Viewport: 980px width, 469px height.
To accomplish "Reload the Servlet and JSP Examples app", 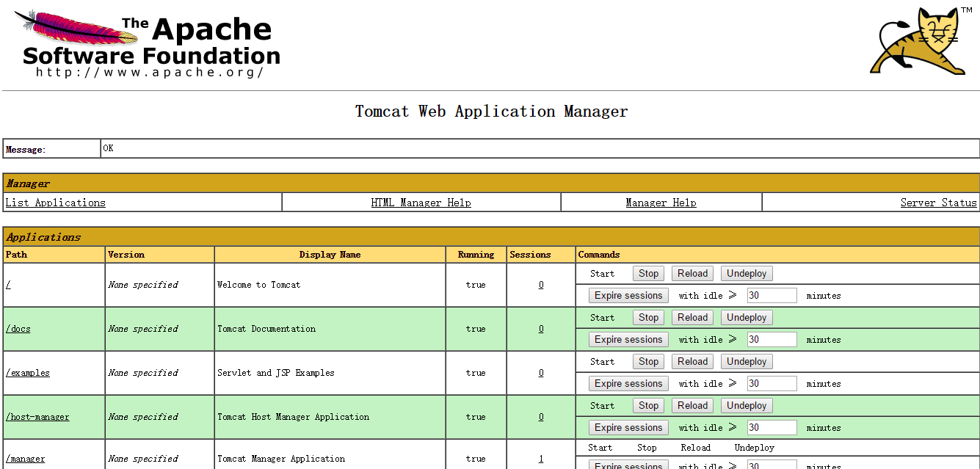I will tap(693, 362).
